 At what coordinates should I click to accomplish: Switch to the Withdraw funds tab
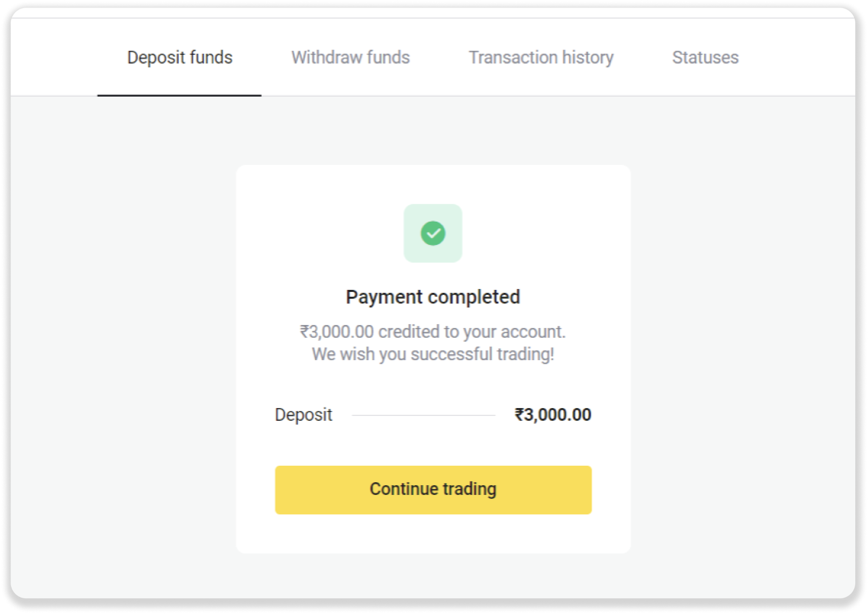[x=351, y=57]
